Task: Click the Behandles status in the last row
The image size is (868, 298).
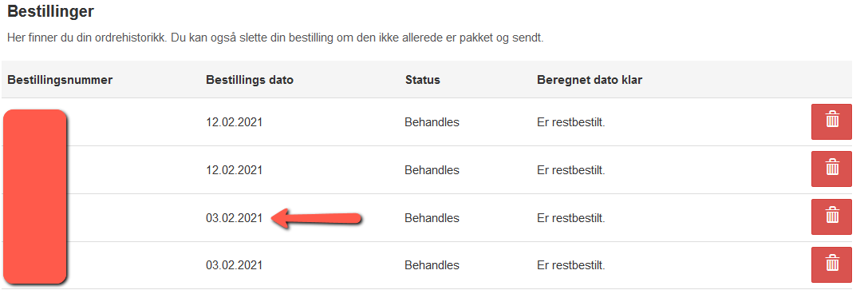Action: pyautogui.click(x=432, y=265)
